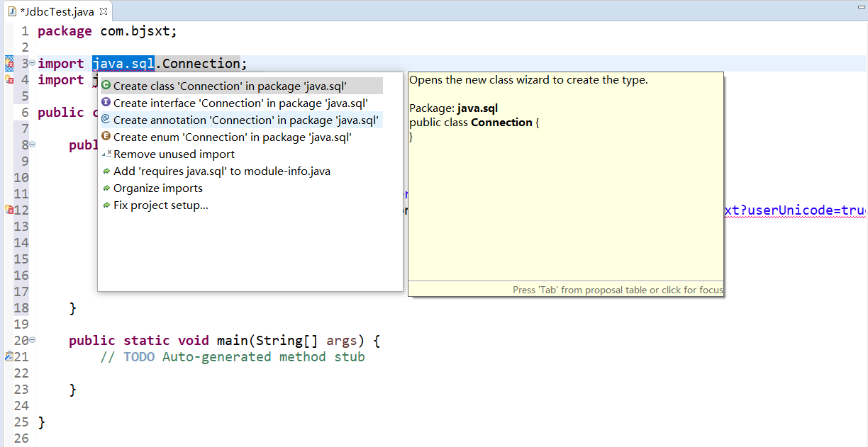Click the purple interface icon for Create interface 'Connection'
This screenshot has width=868, height=447.
point(106,103)
